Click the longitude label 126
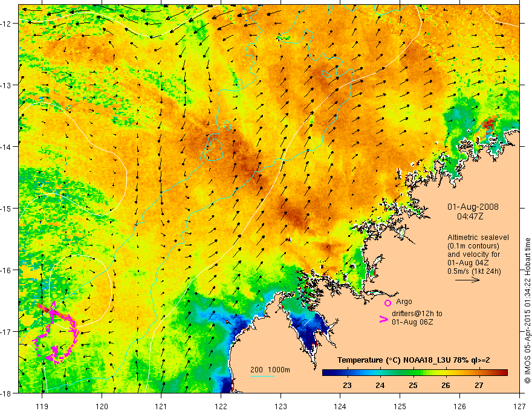The width and height of the screenshot is (532, 411). (459, 406)
